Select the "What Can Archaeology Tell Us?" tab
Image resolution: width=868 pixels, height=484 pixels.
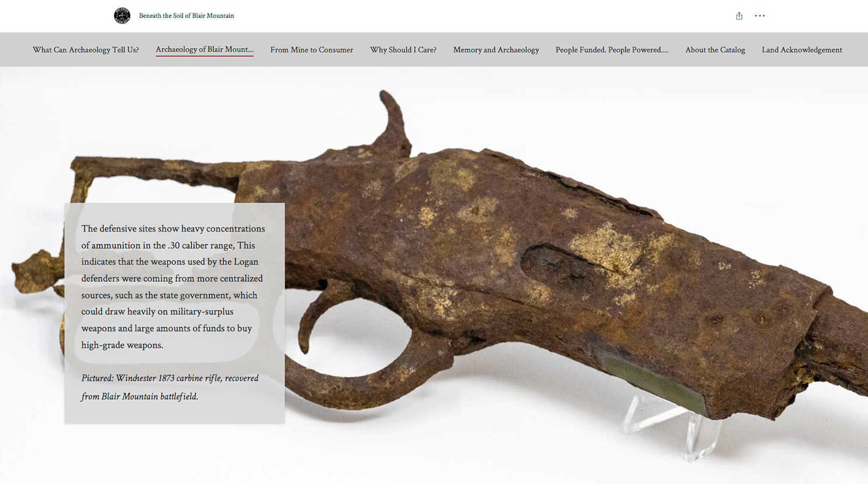pyautogui.click(x=85, y=50)
